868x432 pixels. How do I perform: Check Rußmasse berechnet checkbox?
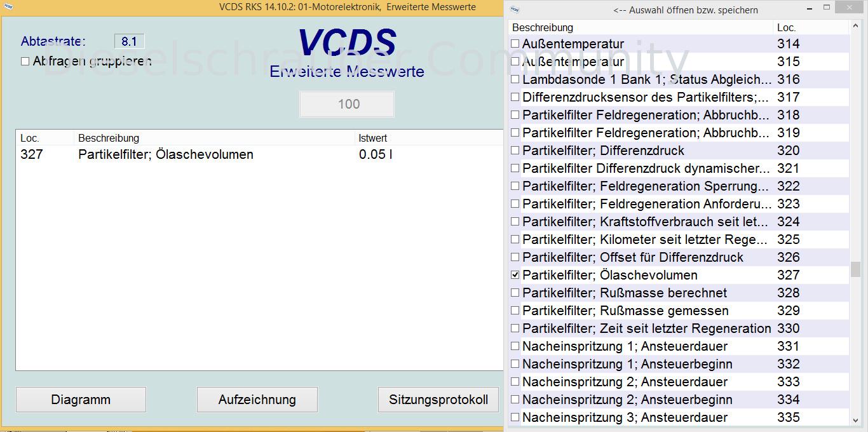point(515,293)
